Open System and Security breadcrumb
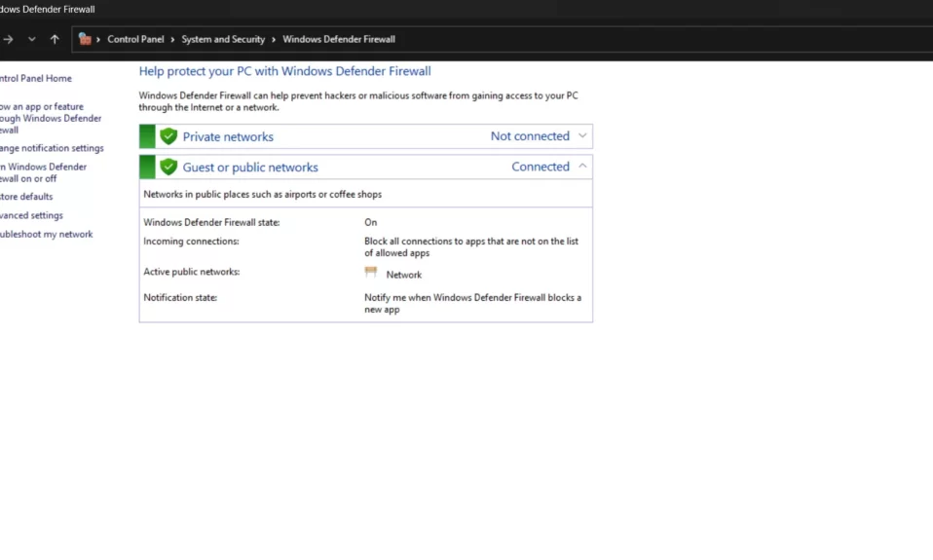This screenshot has width=933, height=560. 223,39
